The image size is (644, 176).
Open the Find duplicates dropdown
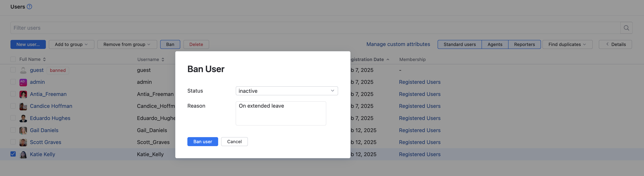pyautogui.click(x=567, y=45)
